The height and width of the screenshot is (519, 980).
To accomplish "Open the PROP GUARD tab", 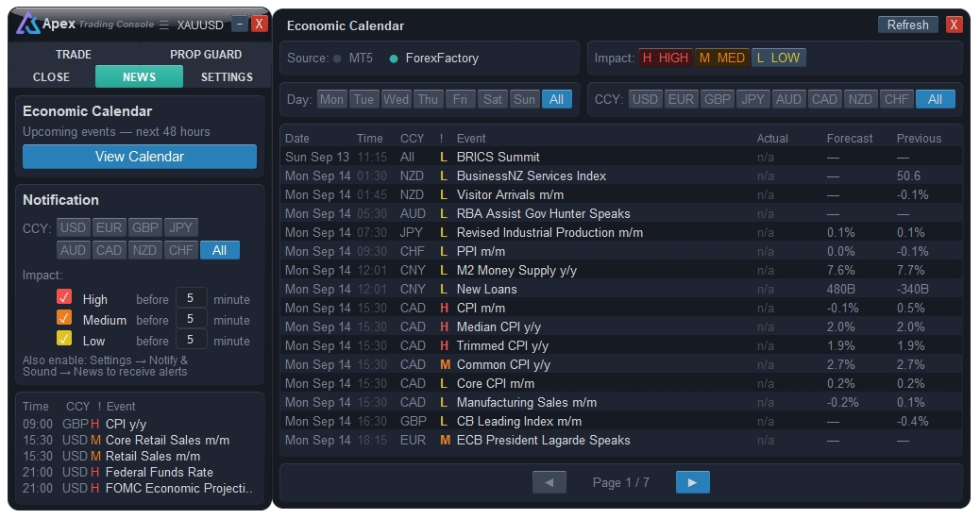I will coord(206,55).
